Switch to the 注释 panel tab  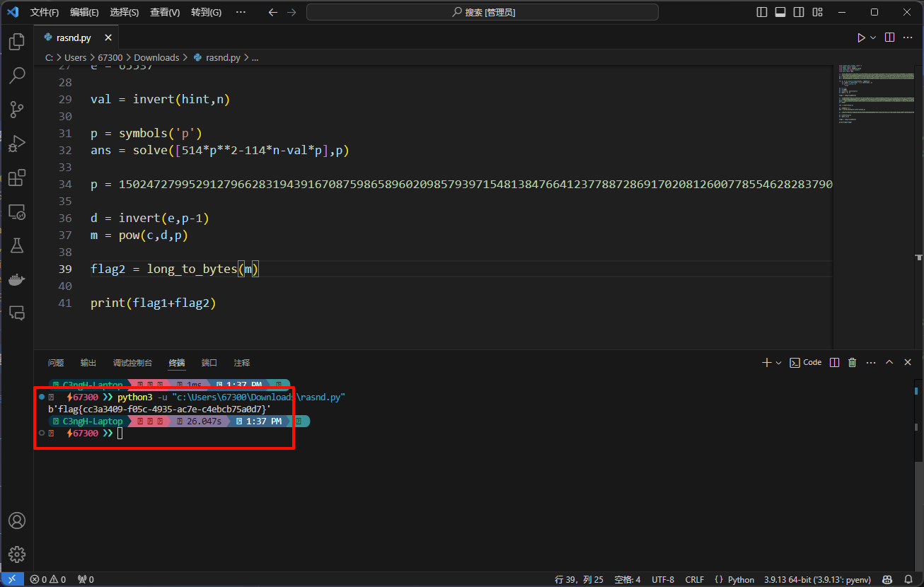click(242, 362)
